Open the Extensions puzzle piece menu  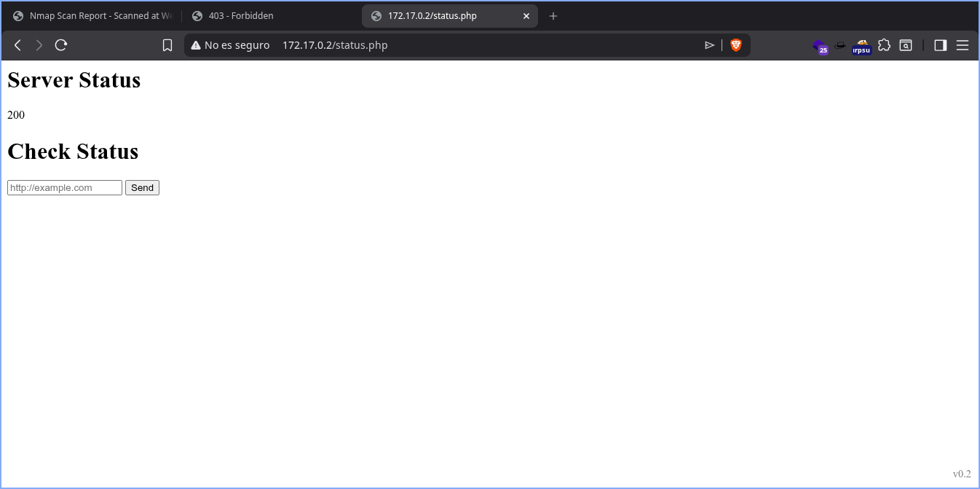click(884, 45)
